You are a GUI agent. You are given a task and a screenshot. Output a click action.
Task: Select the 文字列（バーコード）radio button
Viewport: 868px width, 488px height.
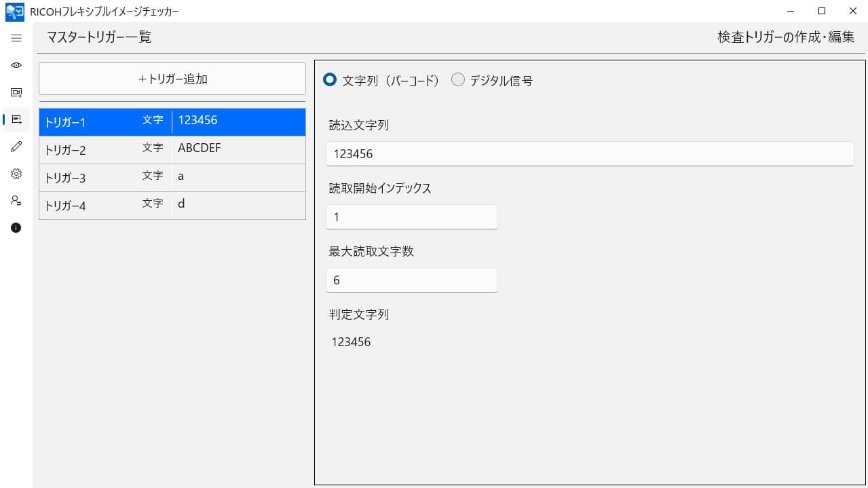[x=330, y=80]
